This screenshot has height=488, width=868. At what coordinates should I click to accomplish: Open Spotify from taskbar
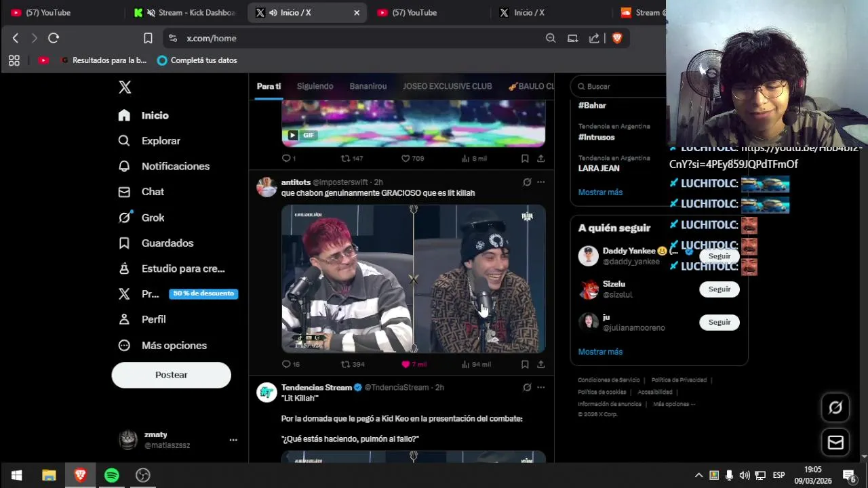pyautogui.click(x=112, y=475)
